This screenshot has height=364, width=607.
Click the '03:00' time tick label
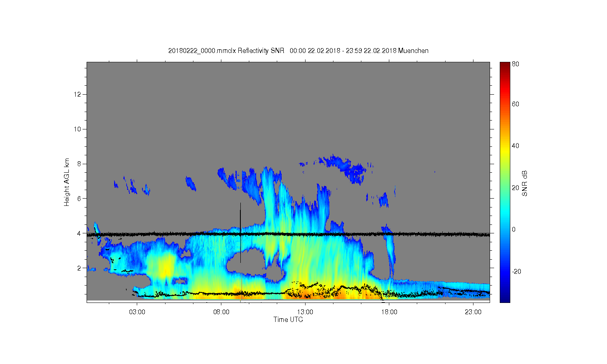pyautogui.click(x=137, y=312)
